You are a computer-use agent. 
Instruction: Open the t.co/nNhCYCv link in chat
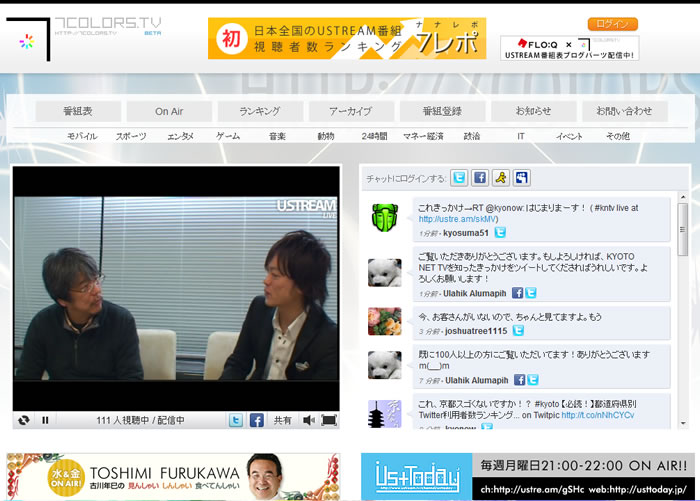click(598, 415)
